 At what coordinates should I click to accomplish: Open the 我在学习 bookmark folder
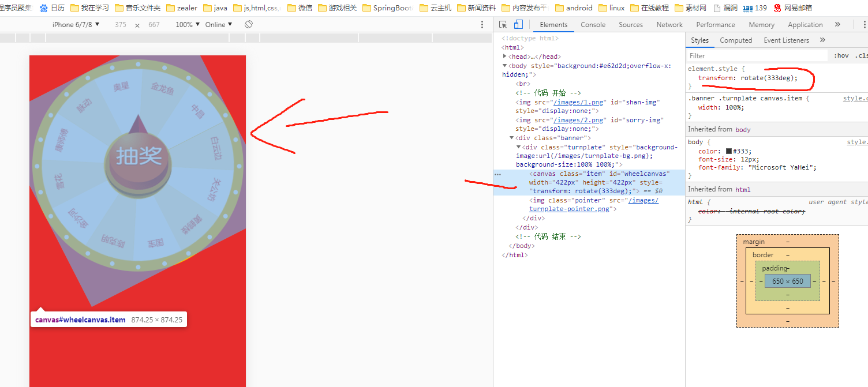click(89, 8)
